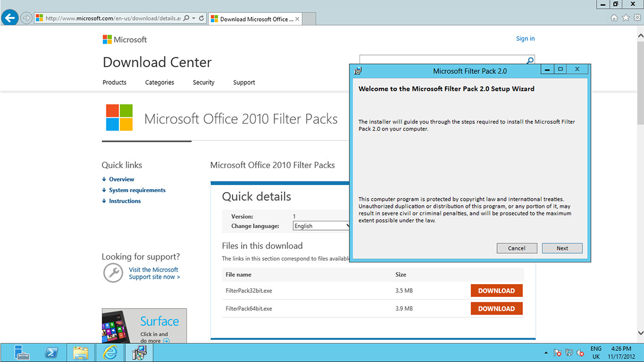Jump to the Instructions quick link
The width and height of the screenshot is (644, 362).
[125, 201]
